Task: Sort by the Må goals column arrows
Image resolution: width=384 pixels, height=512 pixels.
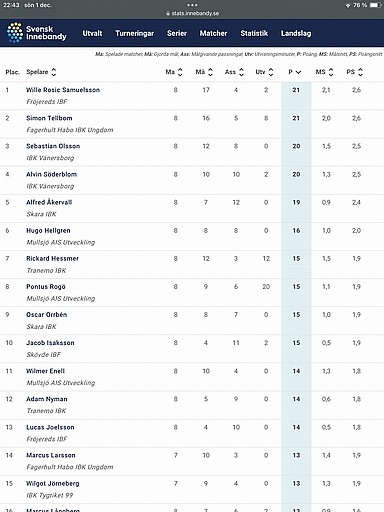Action: click(x=210, y=72)
